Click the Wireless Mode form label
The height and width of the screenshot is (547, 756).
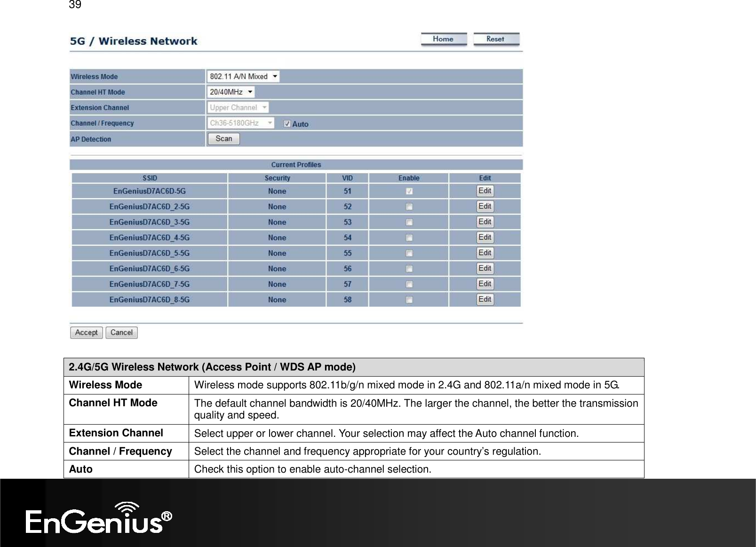point(94,77)
